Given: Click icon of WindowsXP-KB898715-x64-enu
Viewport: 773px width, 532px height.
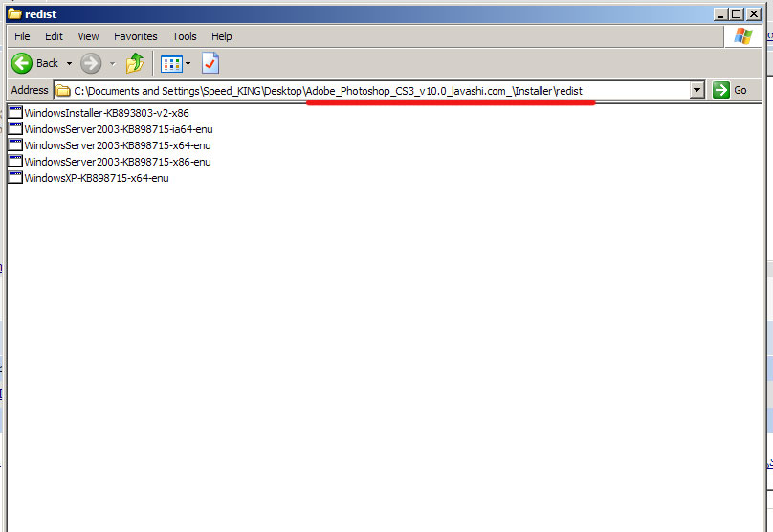Looking at the screenshot, I should (x=15, y=178).
